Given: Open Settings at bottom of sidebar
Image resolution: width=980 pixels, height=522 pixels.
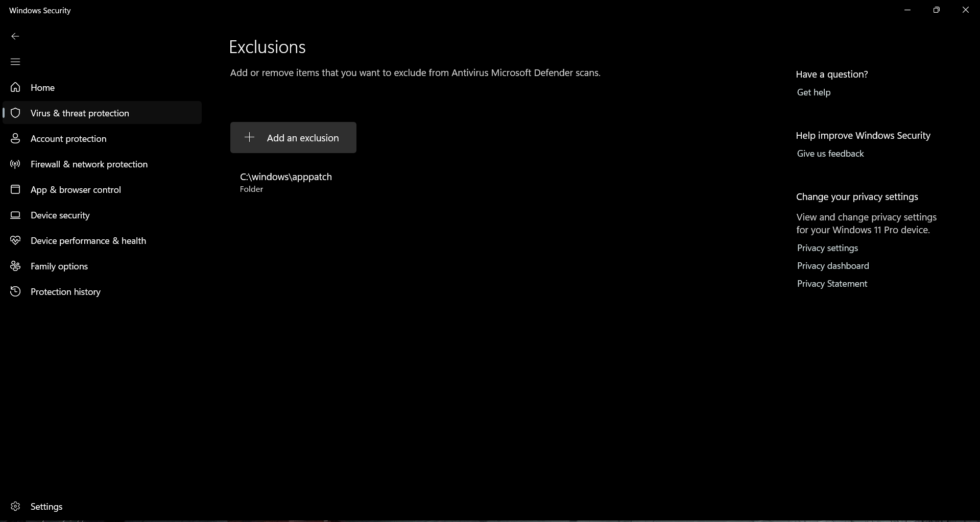Looking at the screenshot, I should coord(102,506).
